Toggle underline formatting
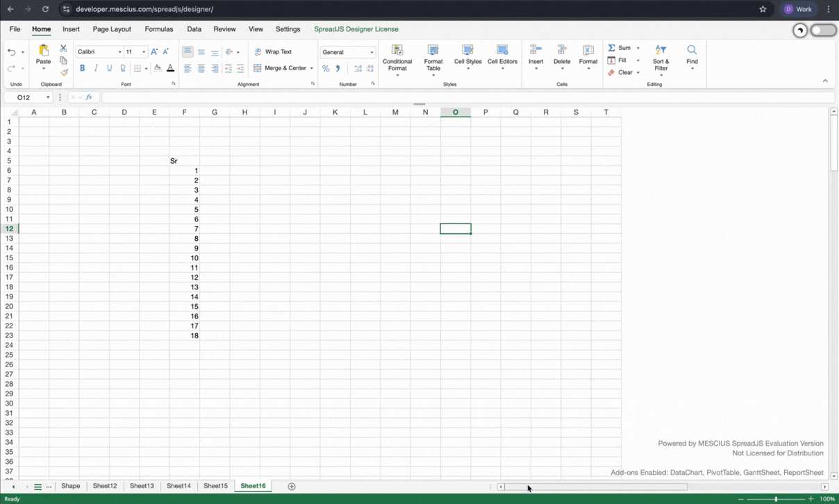The width and height of the screenshot is (839, 504). click(x=109, y=68)
